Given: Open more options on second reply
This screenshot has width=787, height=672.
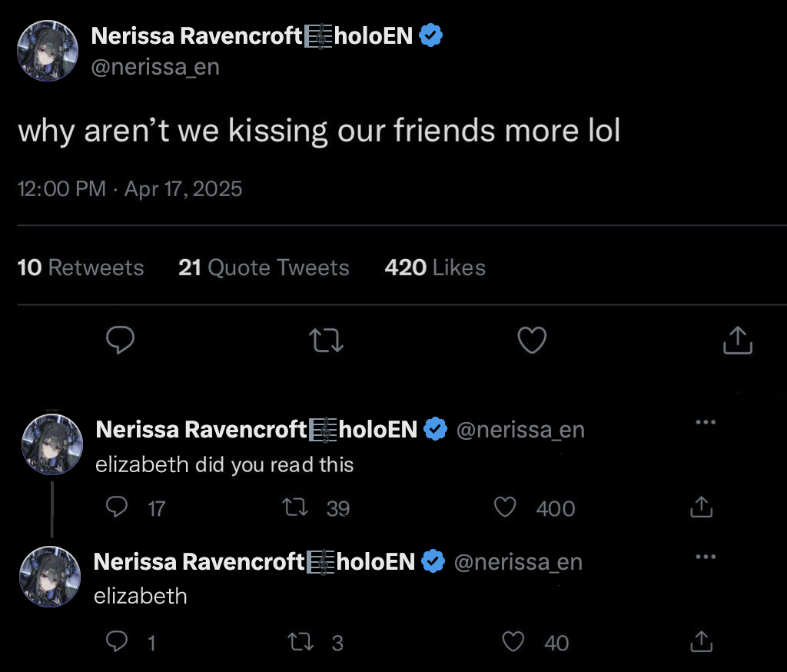Looking at the screenshot, I should pyautogui.click(x=705, y=557).
